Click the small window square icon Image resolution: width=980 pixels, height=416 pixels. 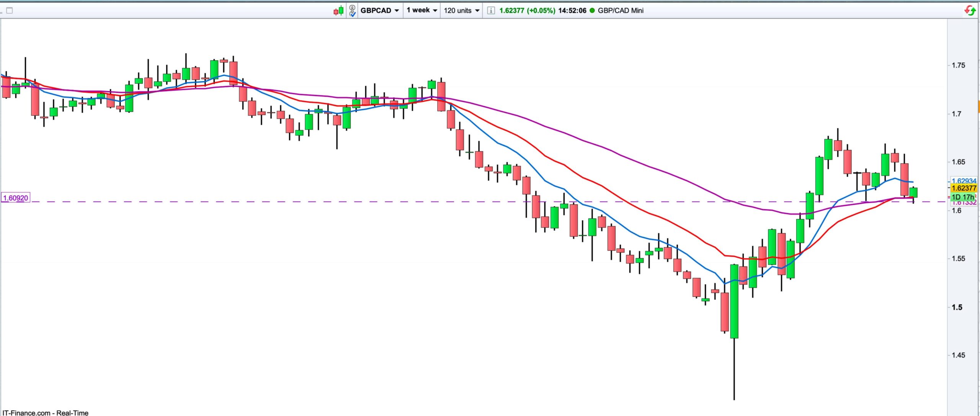[x=10, y=10]
